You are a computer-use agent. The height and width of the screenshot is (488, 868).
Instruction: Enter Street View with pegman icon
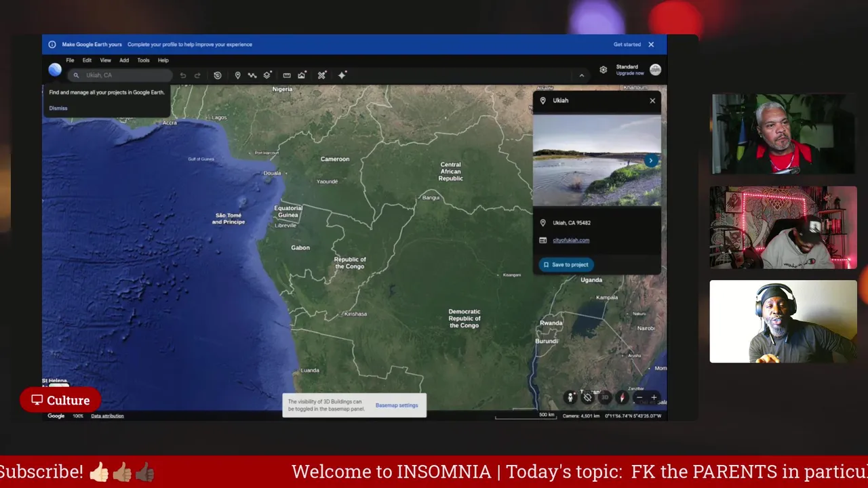571,397
